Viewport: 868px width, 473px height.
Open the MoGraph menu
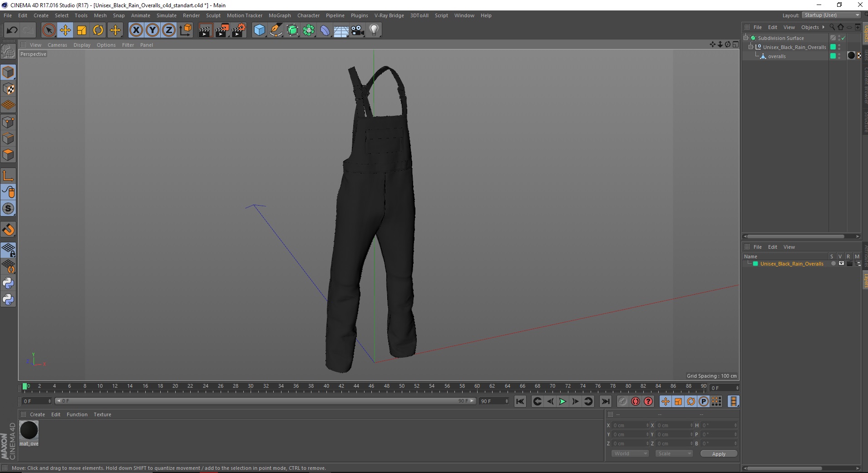click(280, 15)
